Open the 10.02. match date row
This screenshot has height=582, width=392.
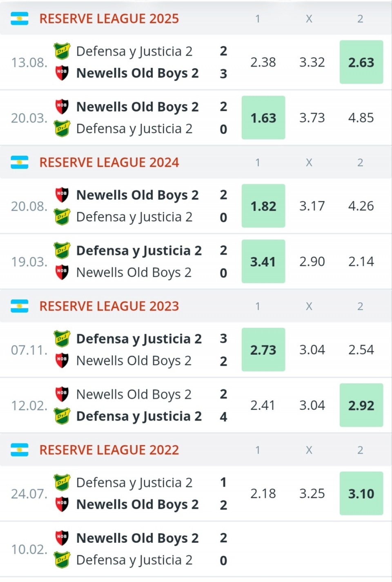click(x=29, y=549)
